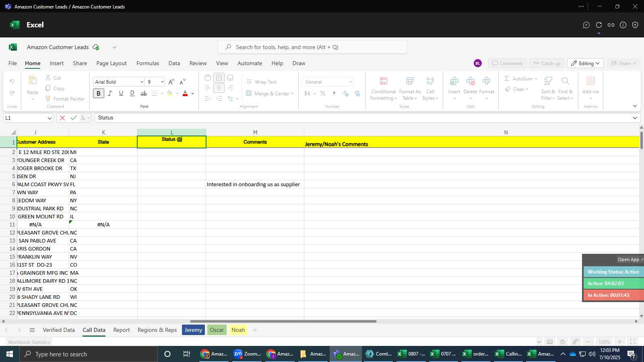
Task: Switch to Formulas ribbon tab
Action: tap(148, 64)
